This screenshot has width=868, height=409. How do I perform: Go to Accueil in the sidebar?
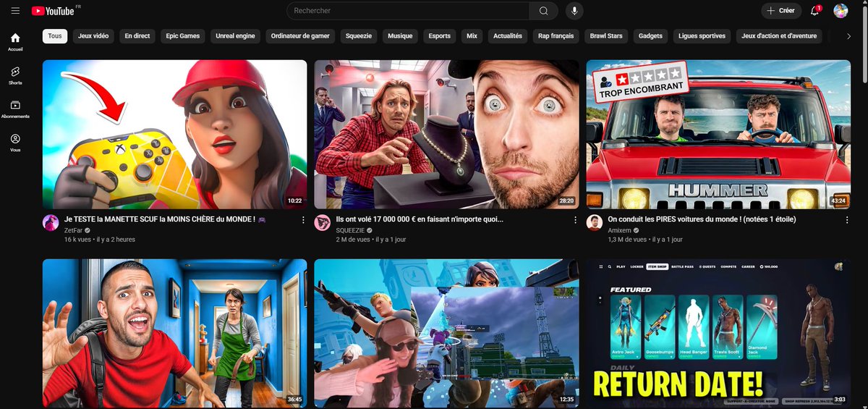click(x=15, y=42)
